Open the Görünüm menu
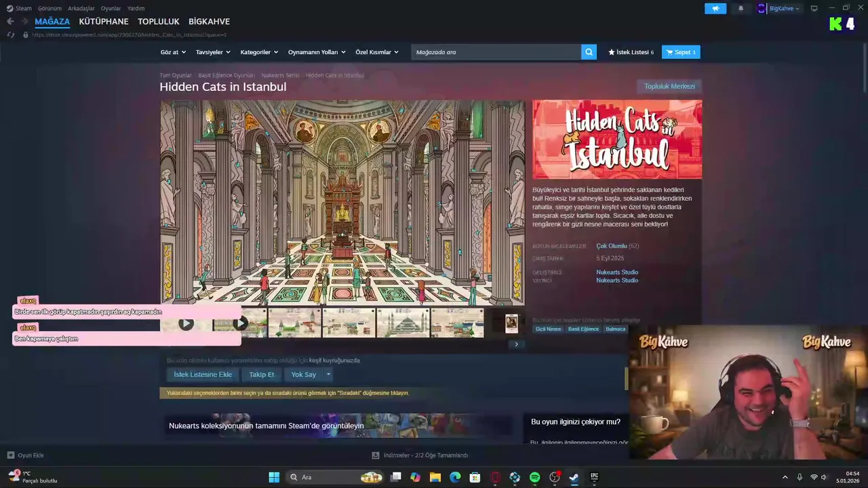 pyautogui.click(x=50, y=8)
